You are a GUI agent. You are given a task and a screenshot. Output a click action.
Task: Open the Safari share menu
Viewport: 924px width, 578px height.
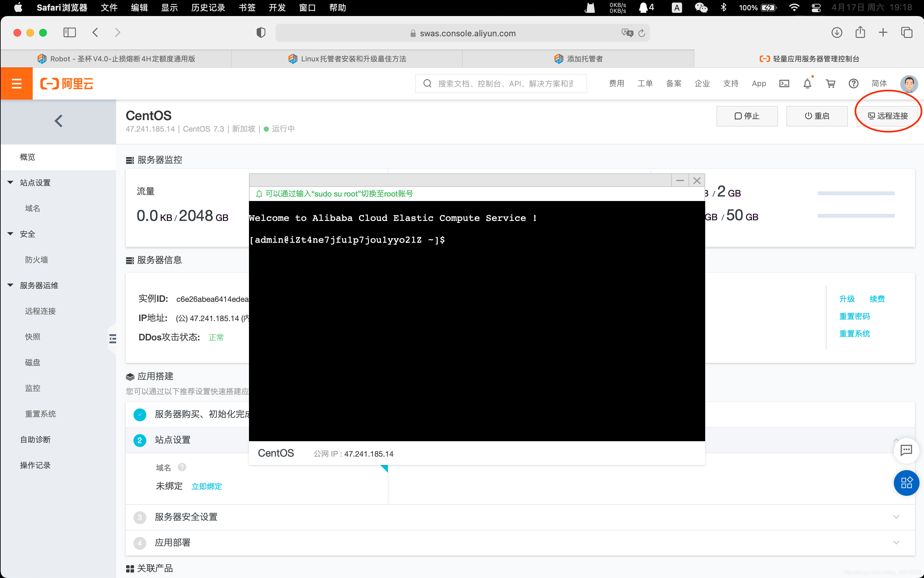click(x=860, y=32)
